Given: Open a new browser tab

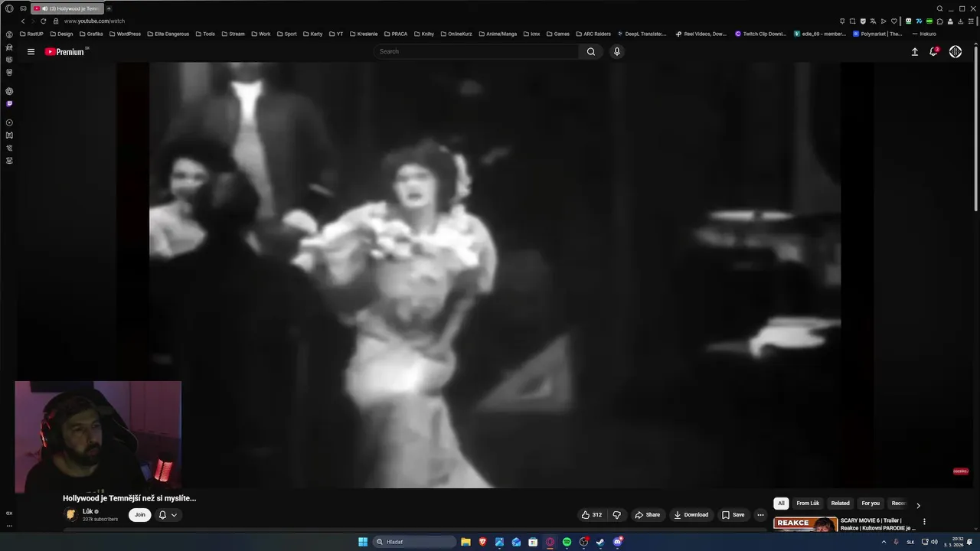Looking at the screenshot, I should 109,8.
